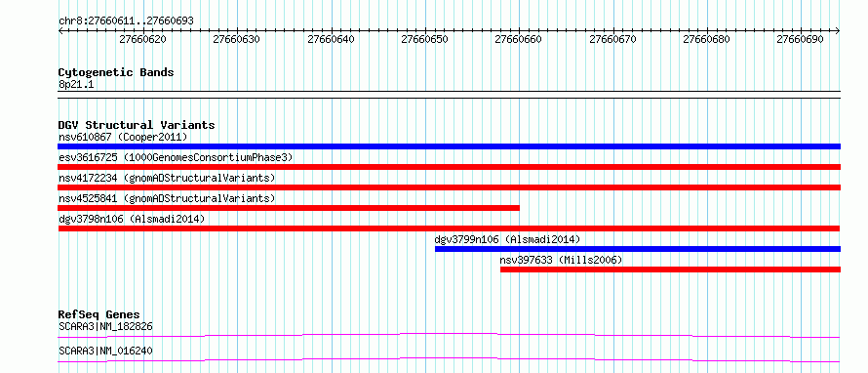
Task: Click the nsv610867 (Cooper2011) blue bar
Action: pyautogui.click(x=449, y=146)
